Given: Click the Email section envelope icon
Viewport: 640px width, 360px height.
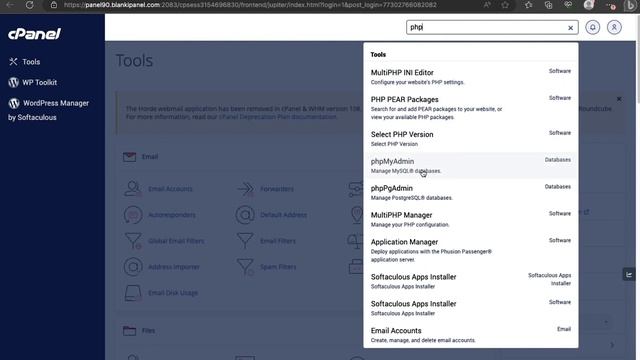Looking at the screenshot, I should tap(129, 157).
